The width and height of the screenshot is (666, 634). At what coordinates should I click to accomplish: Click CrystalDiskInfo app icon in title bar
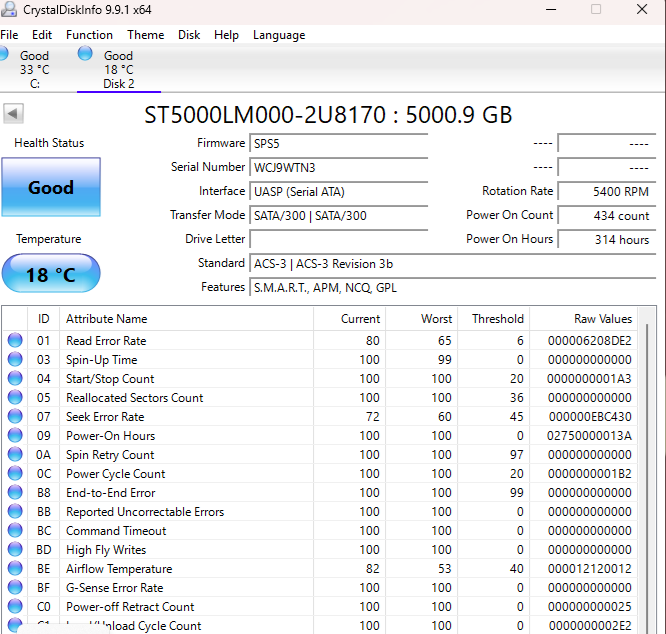[x=9, y=9]
